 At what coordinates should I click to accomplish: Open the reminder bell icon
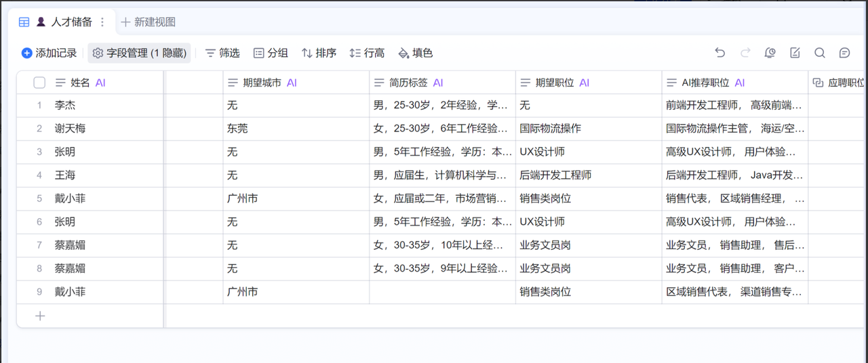[770, 53]
